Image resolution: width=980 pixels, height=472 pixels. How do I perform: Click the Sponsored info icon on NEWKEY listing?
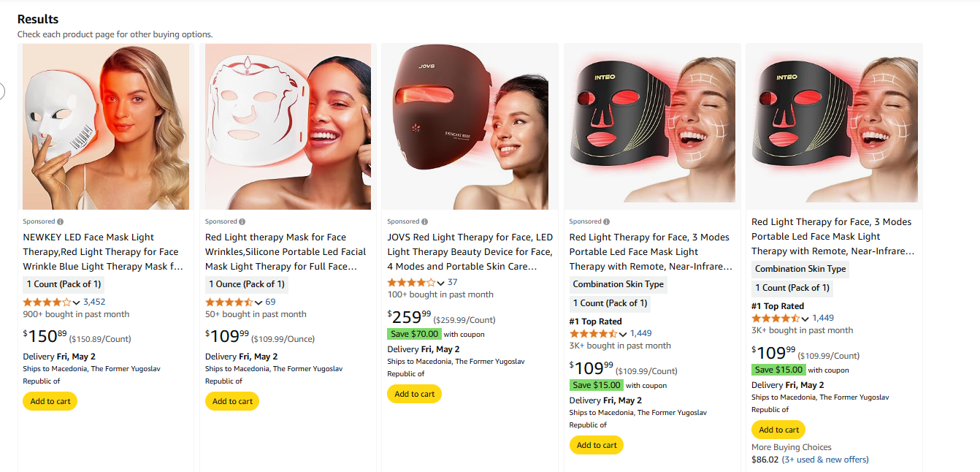60,221
